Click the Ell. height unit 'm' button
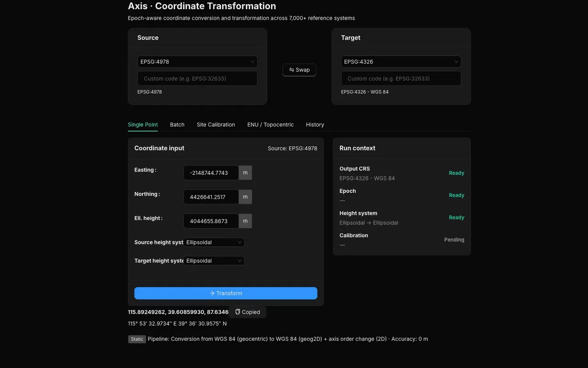588x368 pixels. click(245, 221)
